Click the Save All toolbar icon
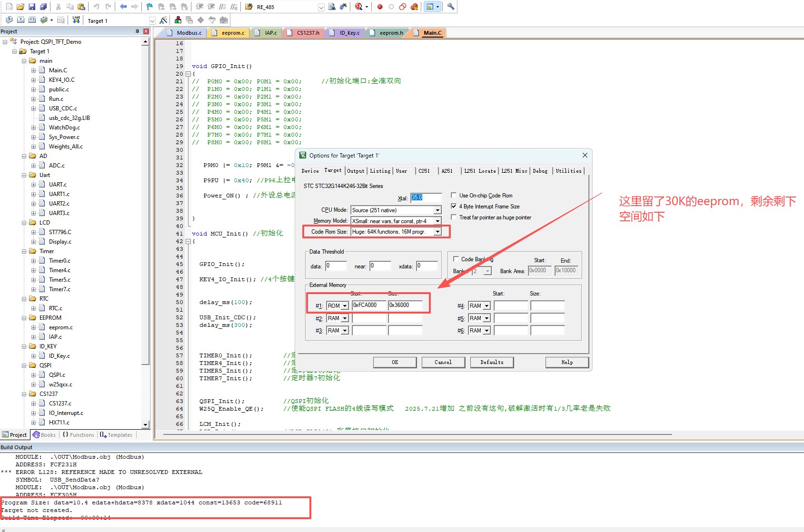This screenshot has height=532, width=804. (x=43, y=7)
